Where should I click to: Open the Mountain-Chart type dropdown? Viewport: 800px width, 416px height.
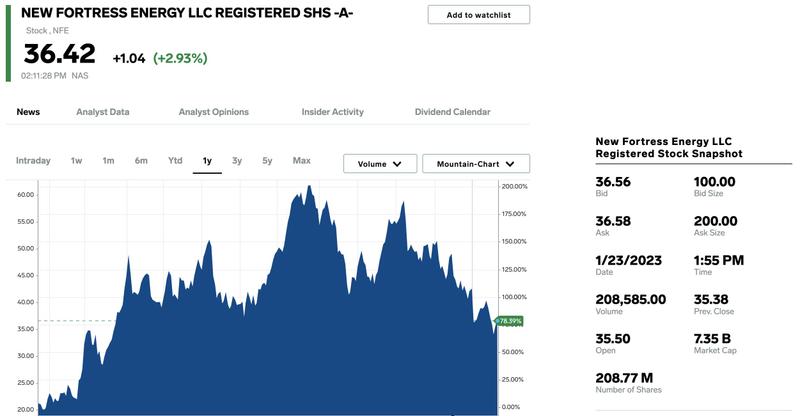tap(476, 164)
